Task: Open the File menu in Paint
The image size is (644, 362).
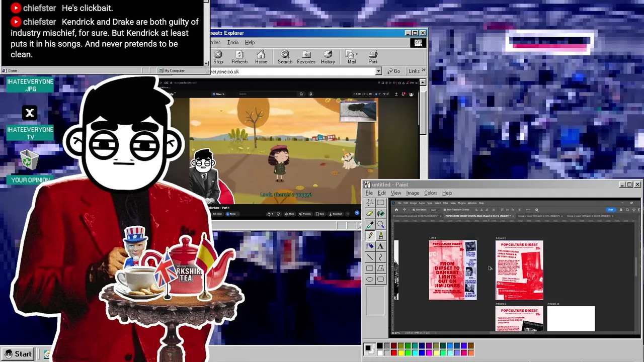Action: 369,193
